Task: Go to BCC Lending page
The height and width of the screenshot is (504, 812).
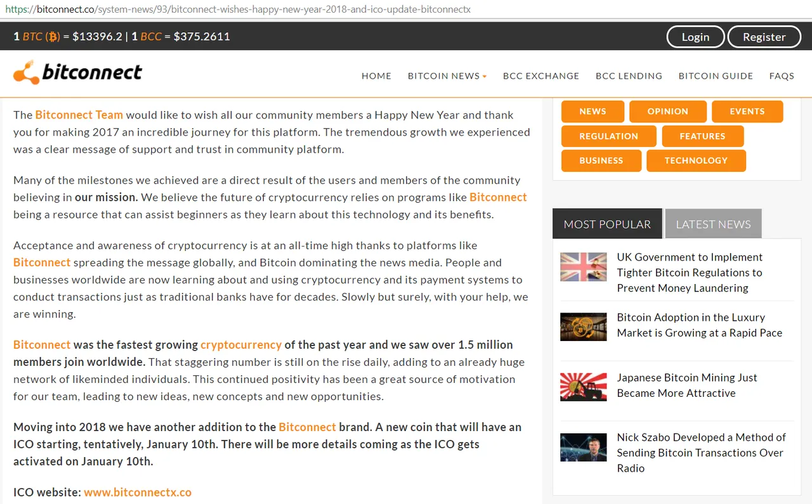Action: coord(629,76)
